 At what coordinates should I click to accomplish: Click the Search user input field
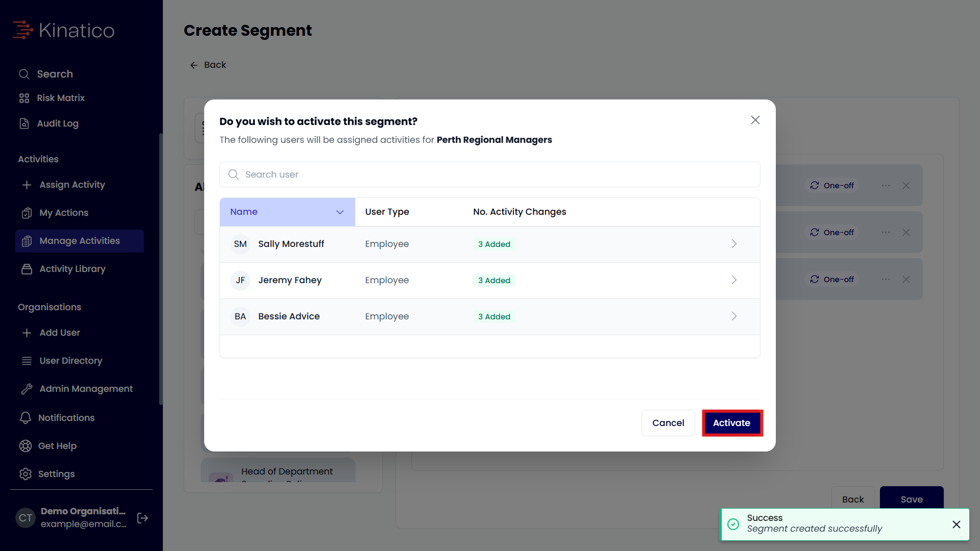490,174
